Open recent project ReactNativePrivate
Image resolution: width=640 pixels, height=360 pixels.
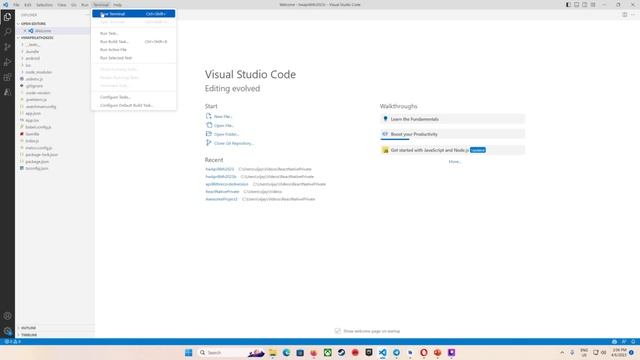pos(222,191)
